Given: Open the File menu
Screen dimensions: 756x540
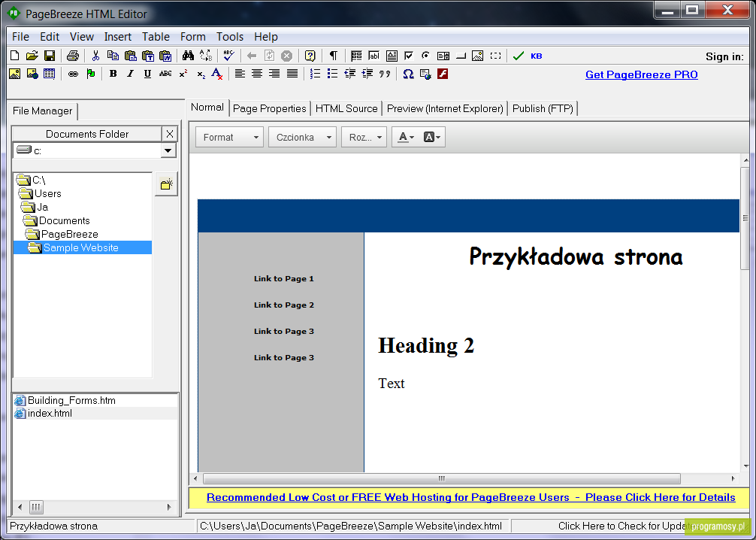Looking at the screenshot, I should pos(20,37).
